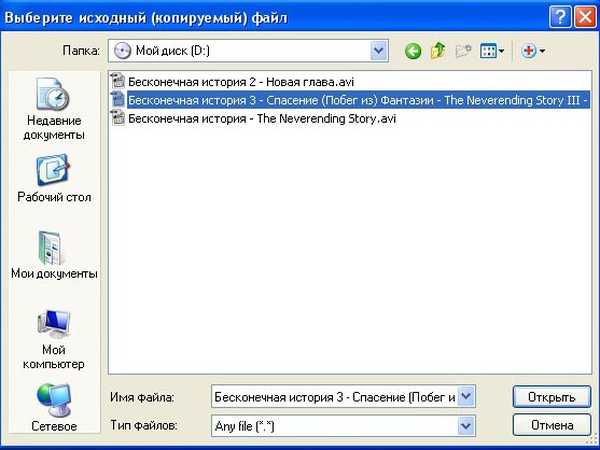This screenshot has width=600, height=450.
Task: Open Мои документы shortcut
Action: [53, 255]
